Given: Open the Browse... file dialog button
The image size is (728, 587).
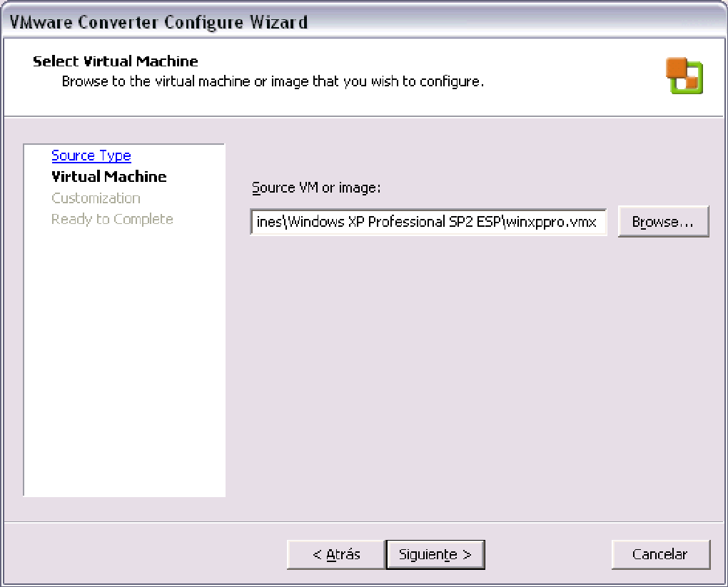Looking at the screenshot, I should coord(663,222).
